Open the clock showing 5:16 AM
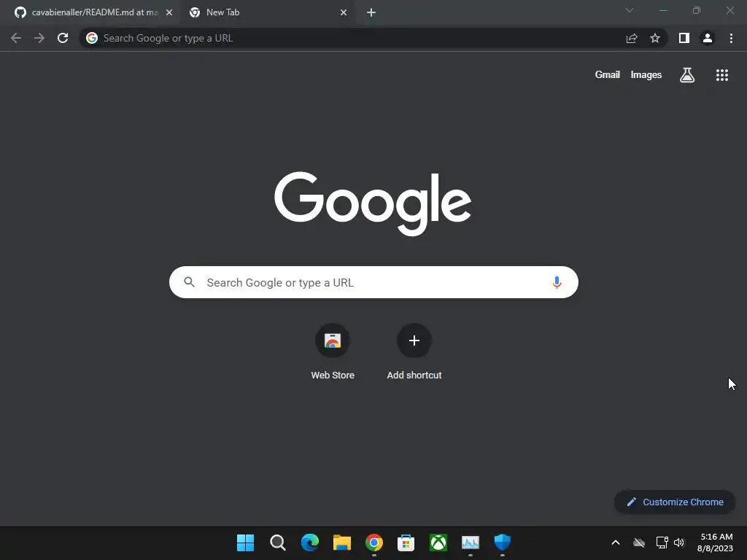 tap(715, 542)
